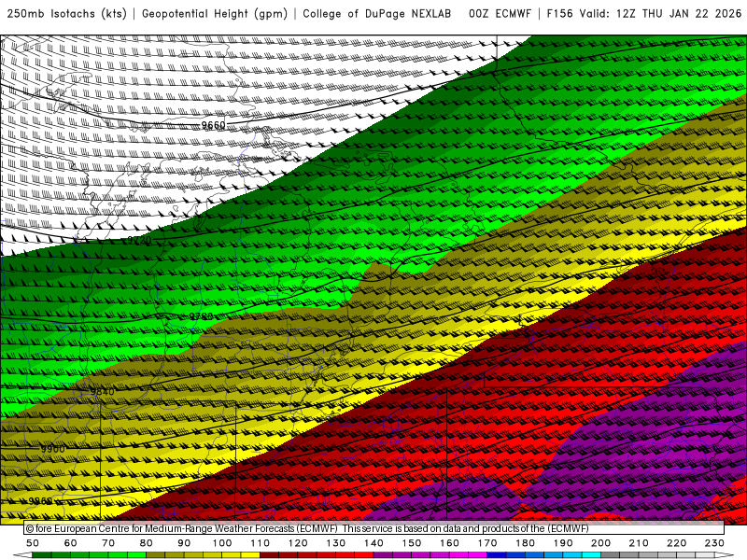Click the 120 label on the color scale
The height and width of the screenshot is (560, 747).
tap(298, 543)
